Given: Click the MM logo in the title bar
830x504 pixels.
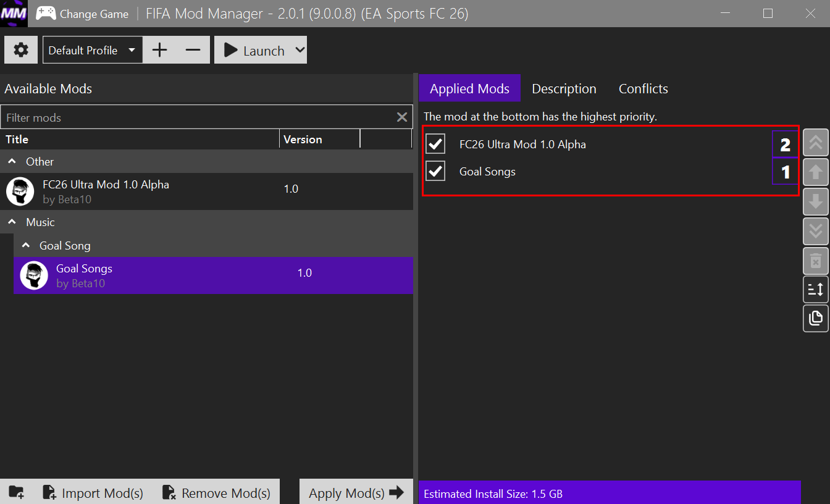Looking at the screenshot, I should (14, 14).
